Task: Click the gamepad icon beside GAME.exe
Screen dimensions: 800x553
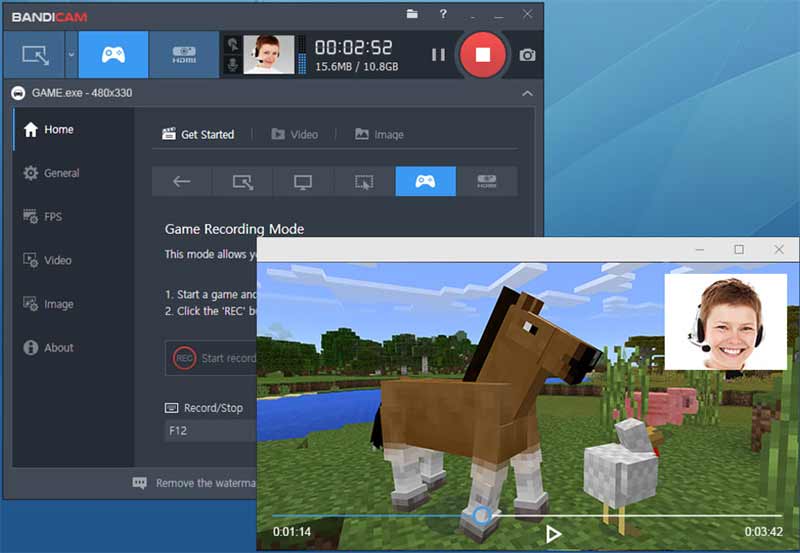Action: pos(18,93)
